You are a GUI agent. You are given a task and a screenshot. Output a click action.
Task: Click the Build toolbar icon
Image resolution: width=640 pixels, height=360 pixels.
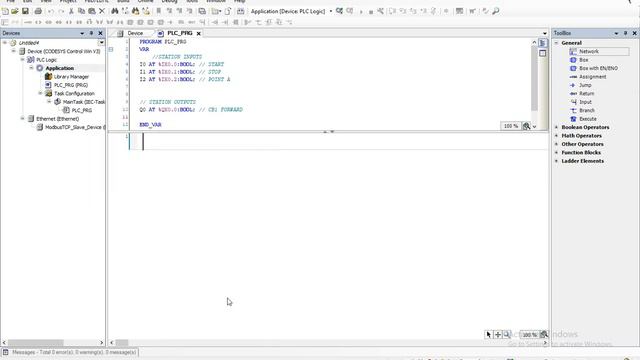pos(241,11)
